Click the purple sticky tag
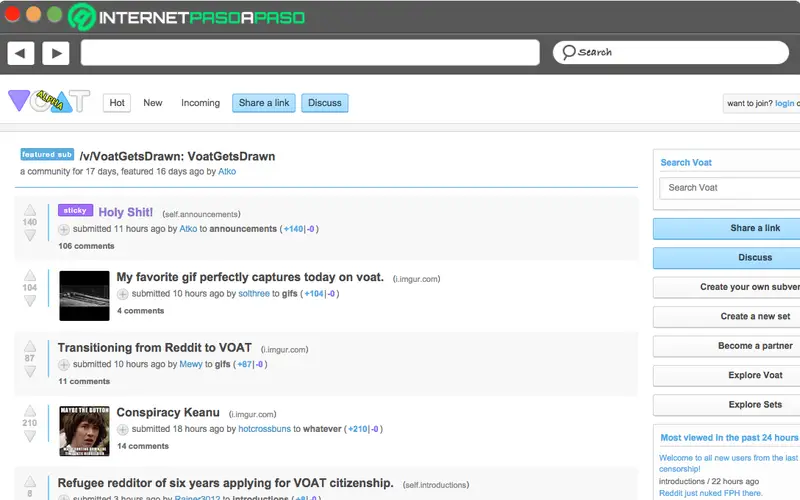This screenshot has height=500, width=800. (x=76, y=210)
